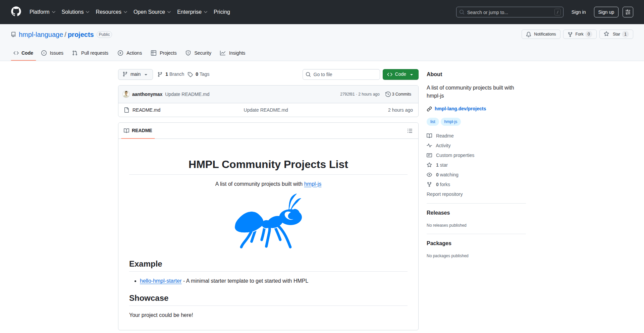Click the blue ant HMPL logo image
Viewport: 644px width, 333px height.
(x=268, y=221)
